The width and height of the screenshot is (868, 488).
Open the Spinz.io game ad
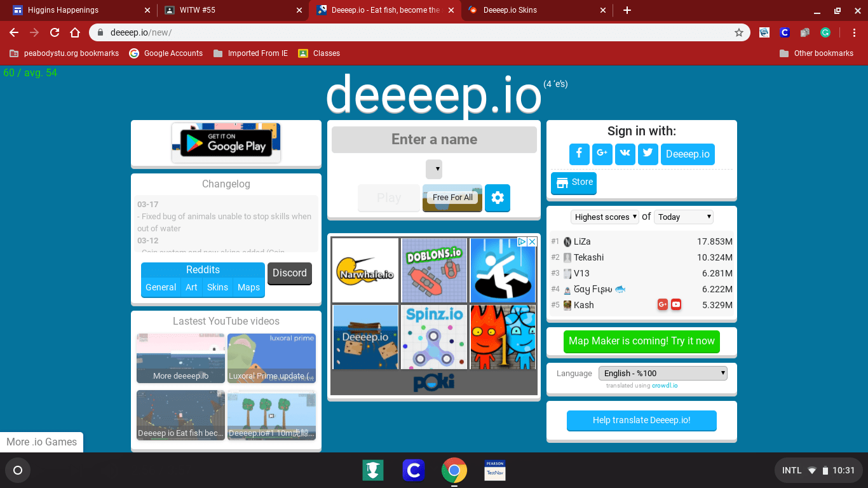pos(434,337)
